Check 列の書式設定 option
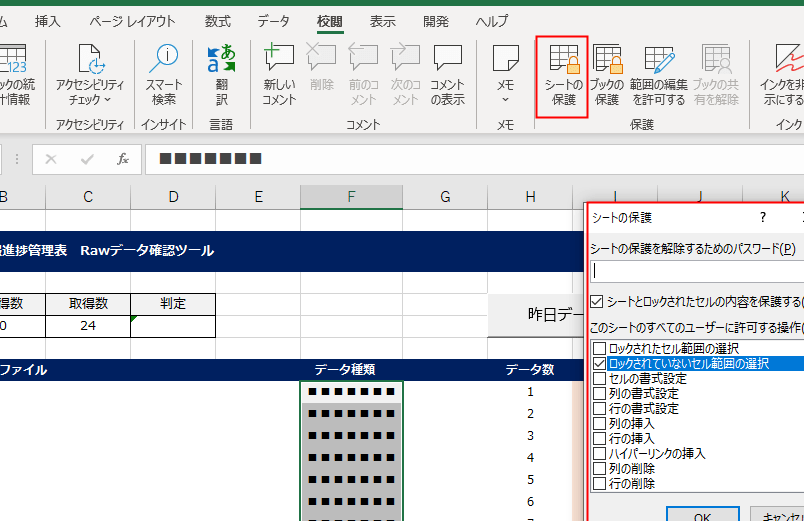Screen dimensions: 804x521 tap(599, 393)
